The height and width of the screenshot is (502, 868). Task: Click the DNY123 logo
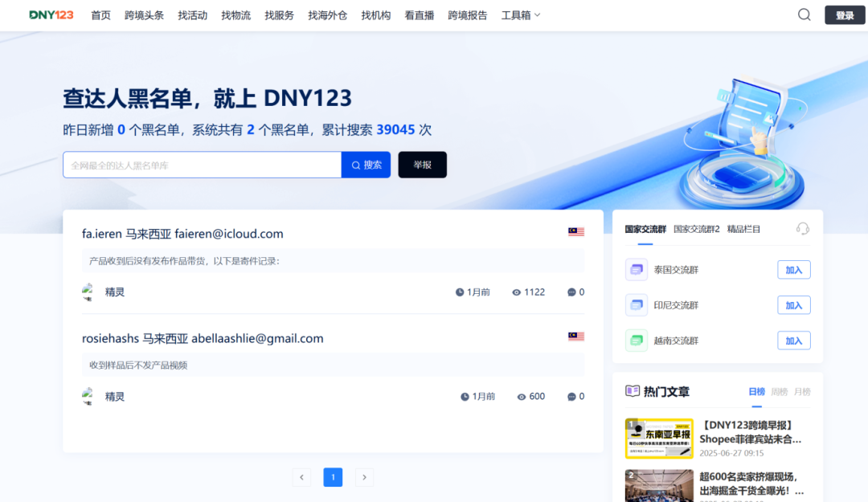point(51,15)
